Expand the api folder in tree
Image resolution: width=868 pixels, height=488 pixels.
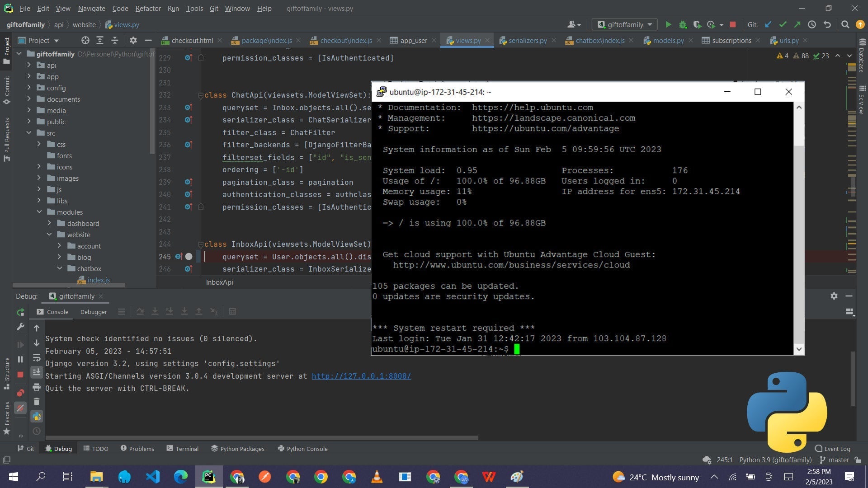pyautogui.click(x=29, y=65)
